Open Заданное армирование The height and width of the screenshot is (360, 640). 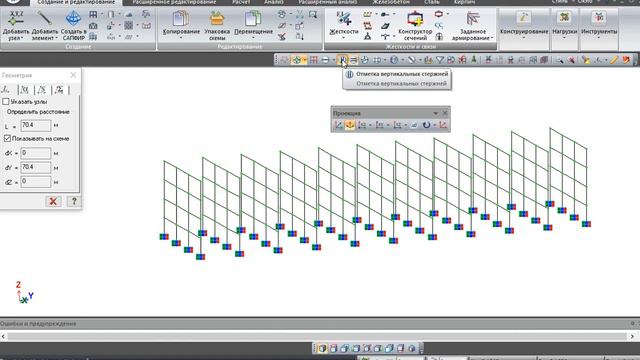pos(473,25)
